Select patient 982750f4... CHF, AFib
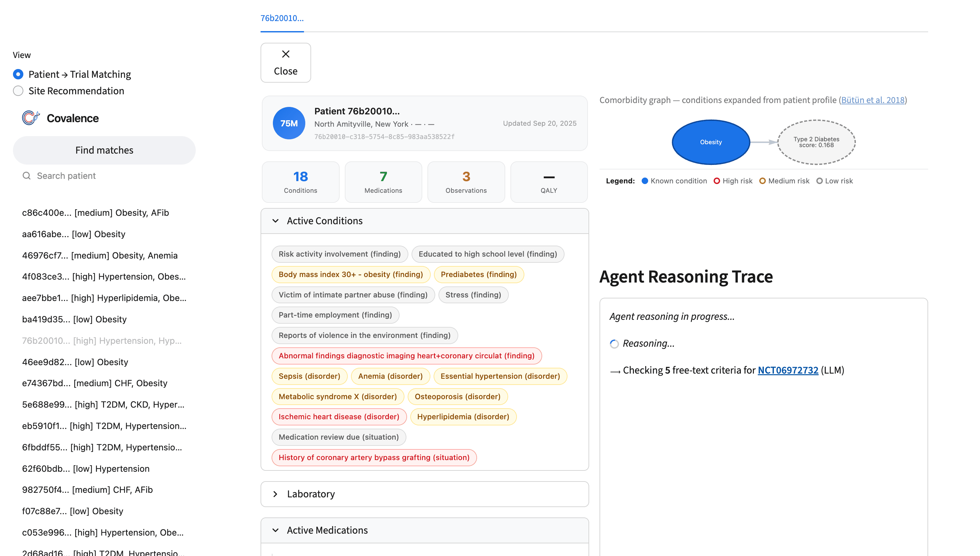 tap(87, 490)
